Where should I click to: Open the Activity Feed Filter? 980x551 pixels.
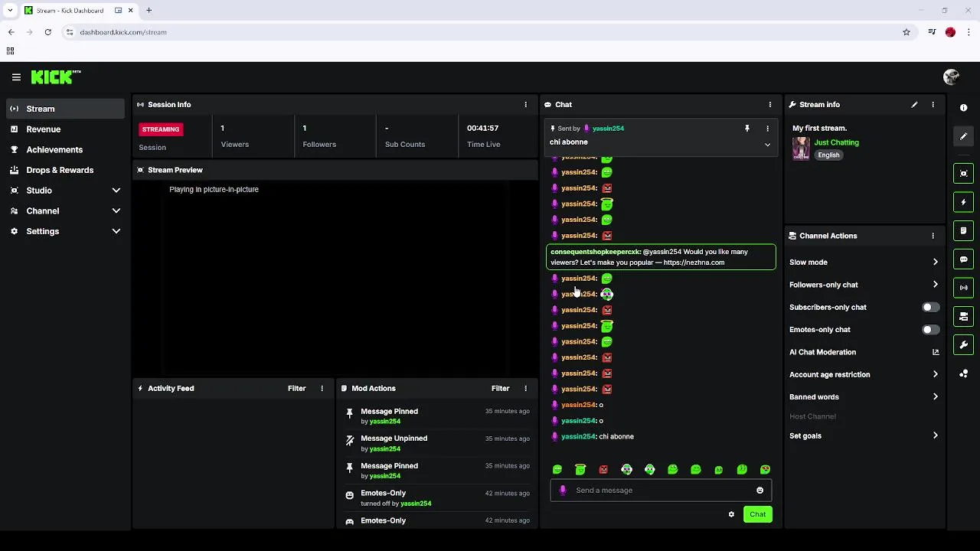coord(296,389)
